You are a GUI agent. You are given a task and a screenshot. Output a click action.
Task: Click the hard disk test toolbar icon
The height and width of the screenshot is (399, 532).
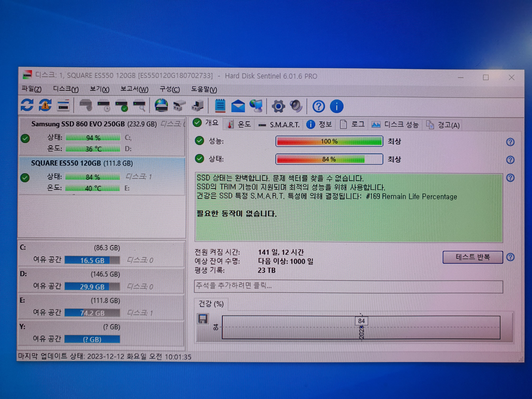pyautogui.click(x=86, y=105)
